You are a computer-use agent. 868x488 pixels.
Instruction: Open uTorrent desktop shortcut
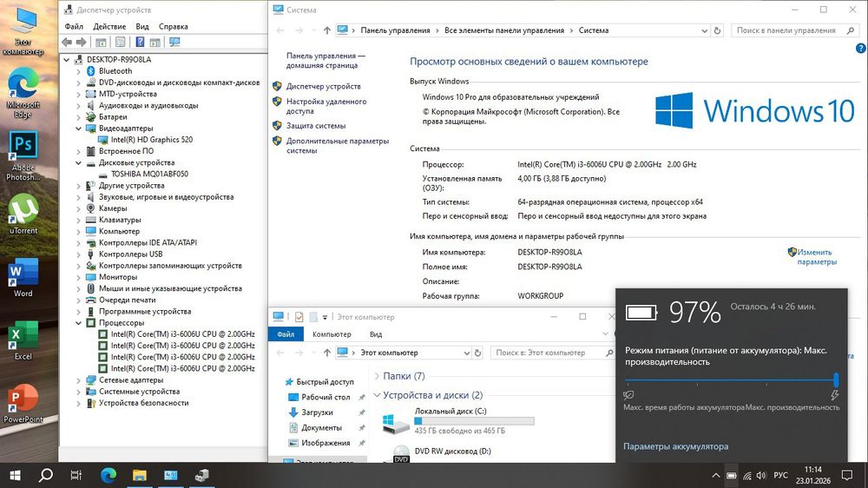tap(23, 214)
